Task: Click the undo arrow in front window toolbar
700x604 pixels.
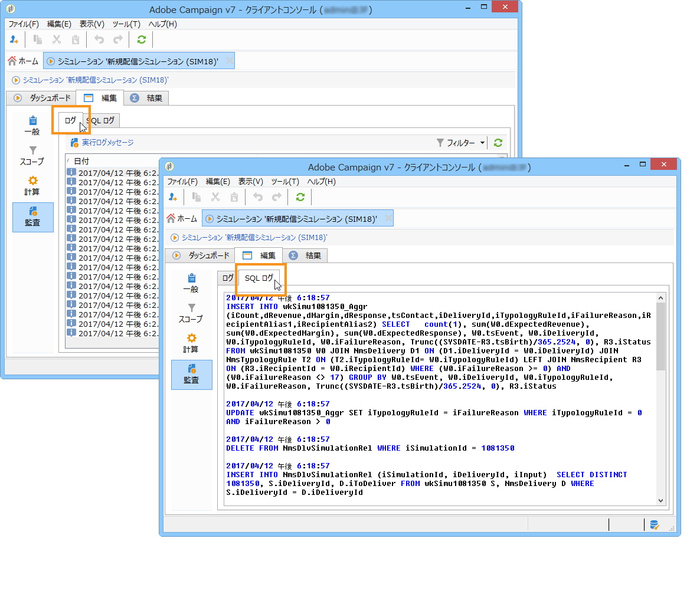Action: point(258,197)
